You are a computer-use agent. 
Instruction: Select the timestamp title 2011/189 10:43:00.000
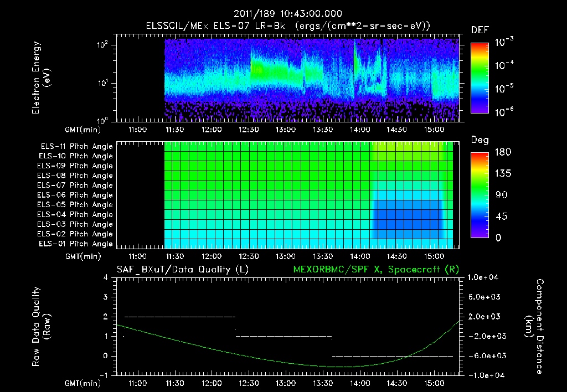(288, 14)
